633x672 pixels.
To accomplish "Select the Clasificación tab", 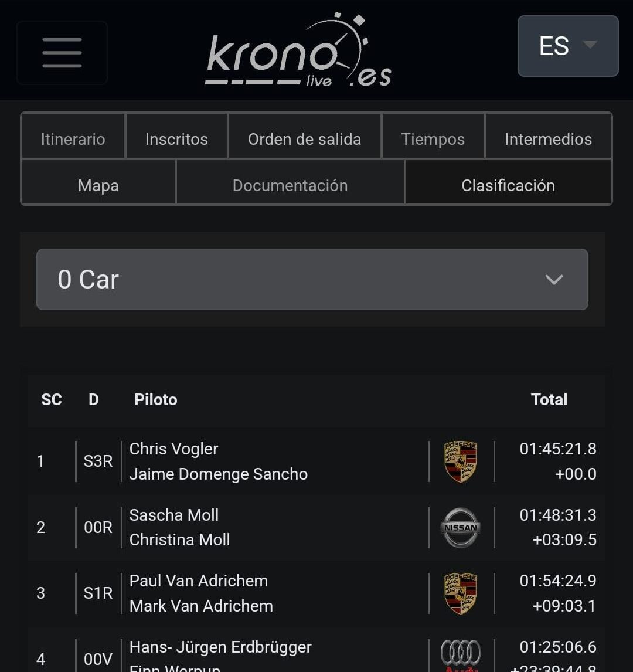I will [508, 185].
